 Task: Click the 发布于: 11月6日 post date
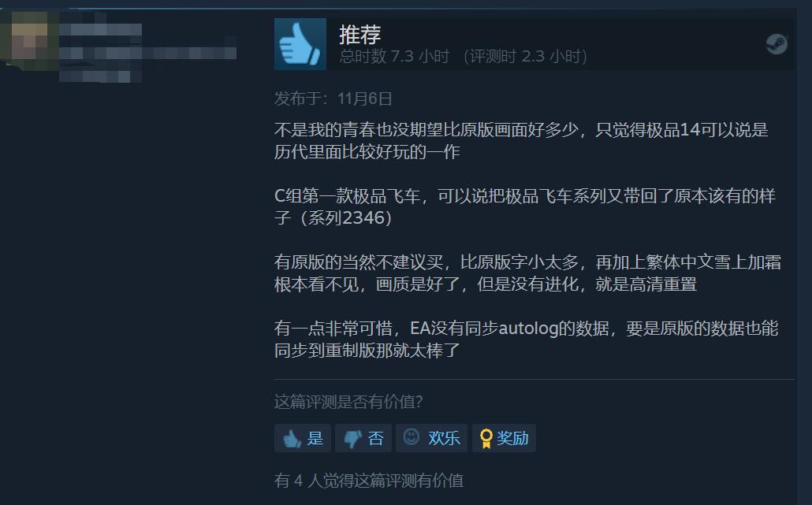pyautogui.click(x=333, y=98)
